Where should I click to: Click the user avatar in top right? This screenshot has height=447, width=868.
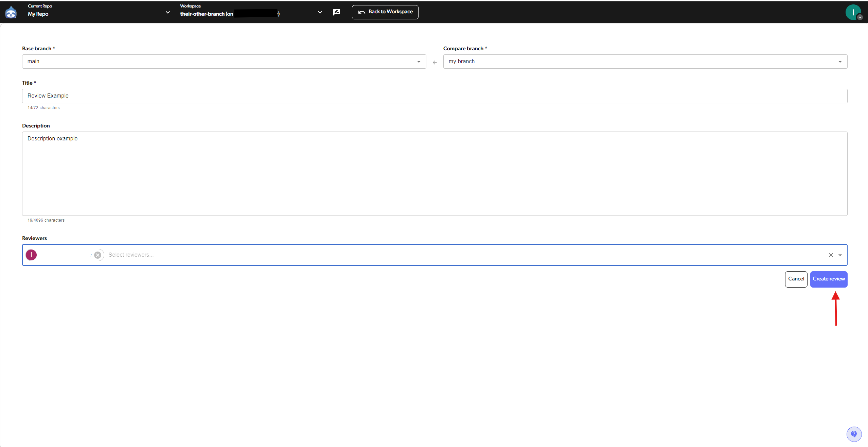coord(853,11)
